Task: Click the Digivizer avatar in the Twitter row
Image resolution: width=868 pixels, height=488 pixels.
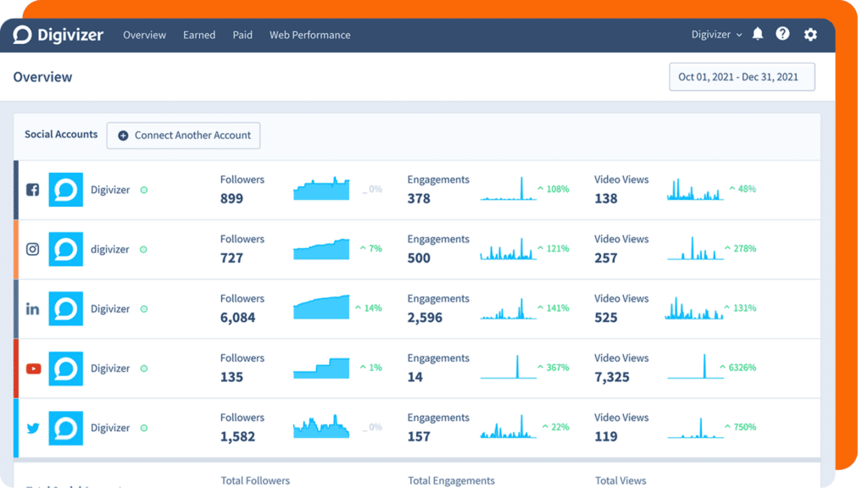Action: (66, 428)
